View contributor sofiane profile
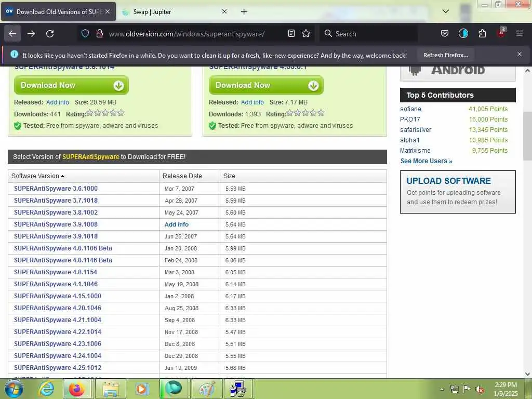 [x=410, y=109]
